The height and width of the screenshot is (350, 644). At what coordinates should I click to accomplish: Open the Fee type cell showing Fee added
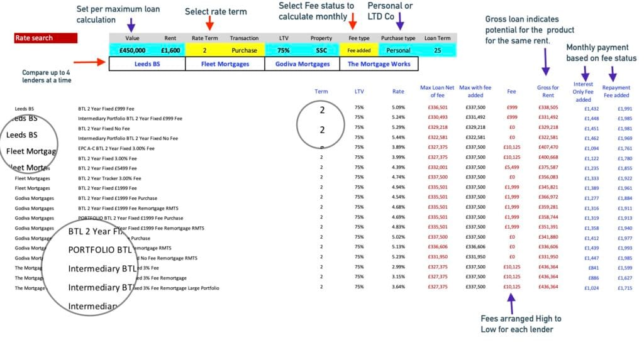[359, 50]
